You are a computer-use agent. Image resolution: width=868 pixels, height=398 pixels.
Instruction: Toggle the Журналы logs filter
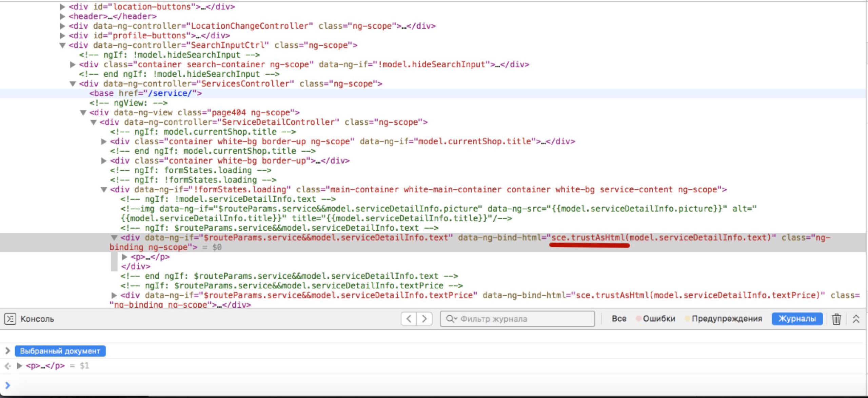797,319
